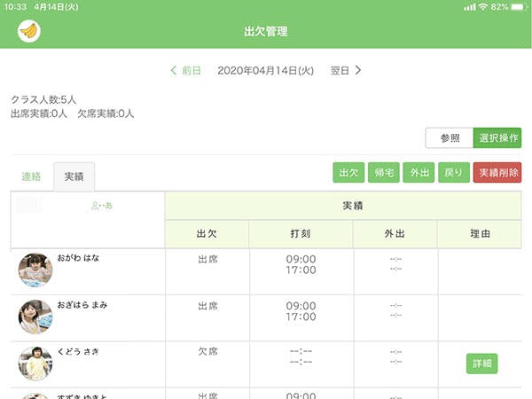Click おがわ はな's 09:00 17:00 times
Image resolution: width=532 pixels, height=399 pixels.
[x=301, y=264]
